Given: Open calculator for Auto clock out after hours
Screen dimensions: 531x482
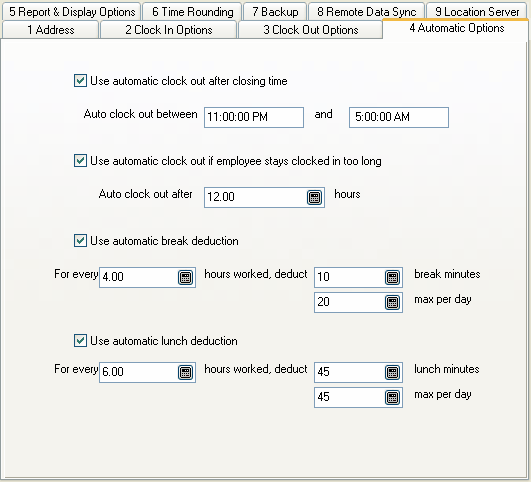Looking at the screenshot, I should click(314, 197).
